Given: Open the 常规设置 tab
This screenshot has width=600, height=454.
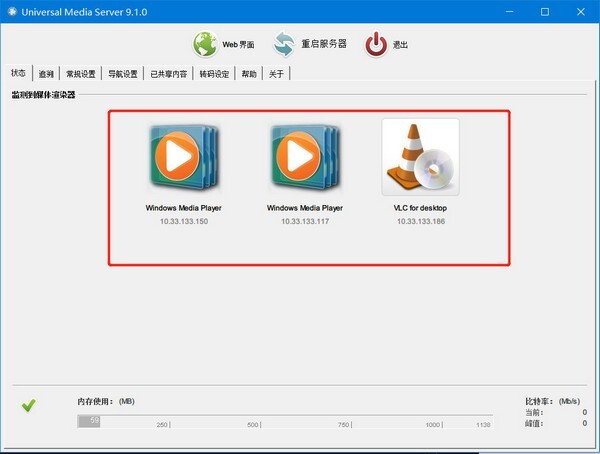Looking at the screenshot, I should coord(81,73).
